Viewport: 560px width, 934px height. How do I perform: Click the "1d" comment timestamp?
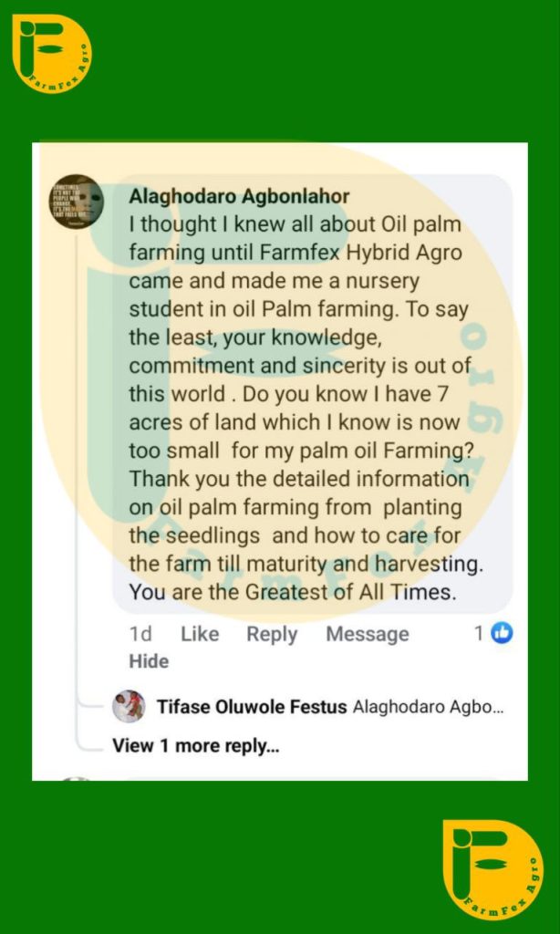140,634
